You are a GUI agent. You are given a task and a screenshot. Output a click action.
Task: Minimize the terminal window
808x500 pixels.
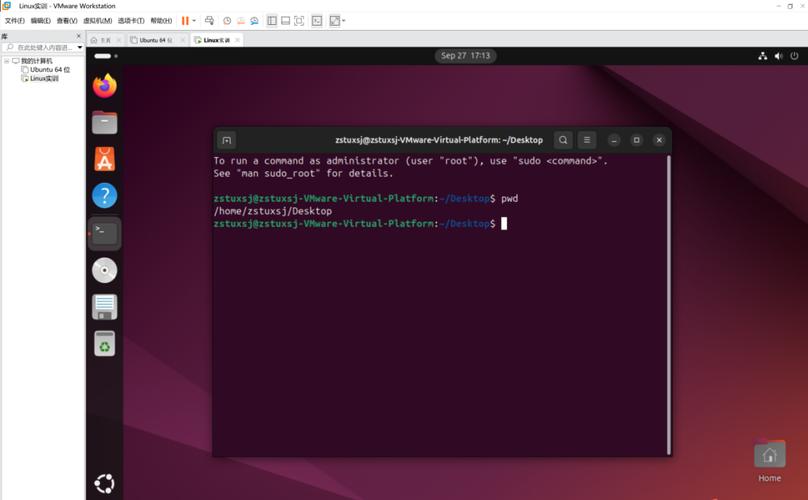(614, 140)
